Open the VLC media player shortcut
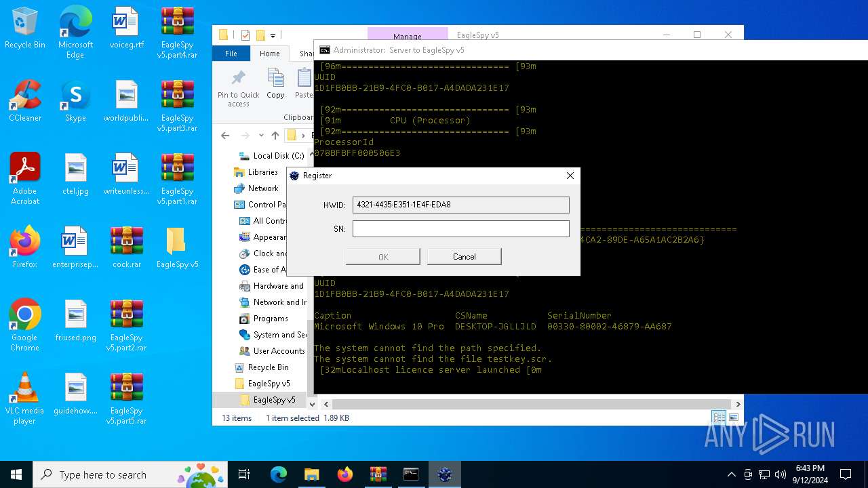 (x=25, y=399)
